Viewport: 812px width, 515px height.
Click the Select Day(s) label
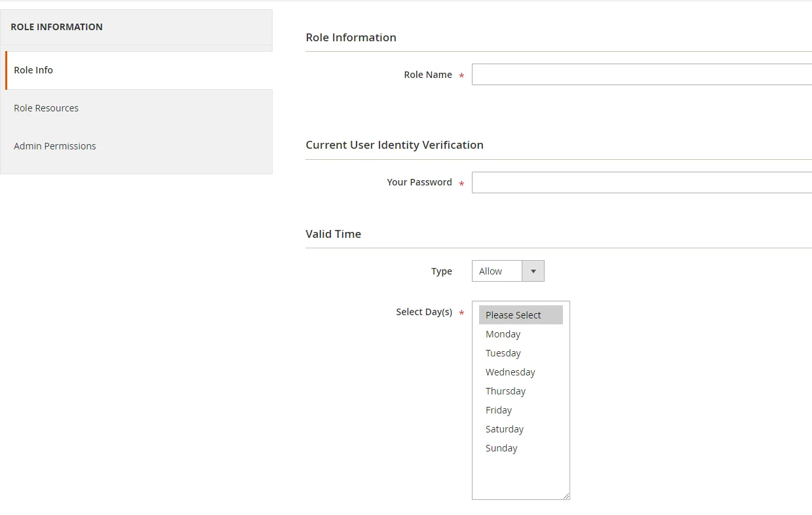[423, 312]
